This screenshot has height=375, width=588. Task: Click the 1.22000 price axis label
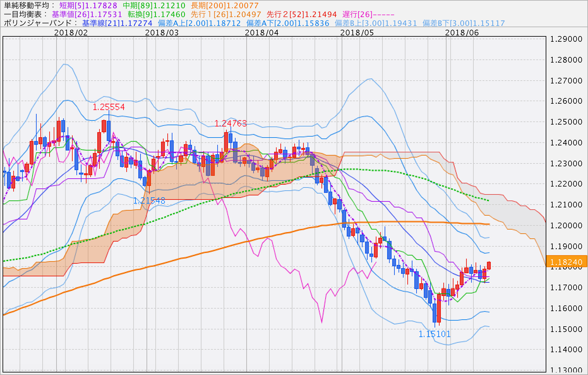tap(566, 184)
